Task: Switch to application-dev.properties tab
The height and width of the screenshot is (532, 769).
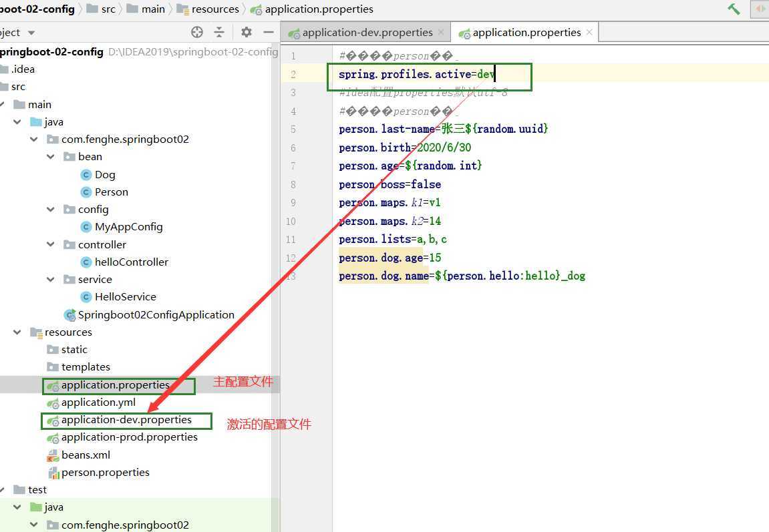Action: (x=367, y=33)
